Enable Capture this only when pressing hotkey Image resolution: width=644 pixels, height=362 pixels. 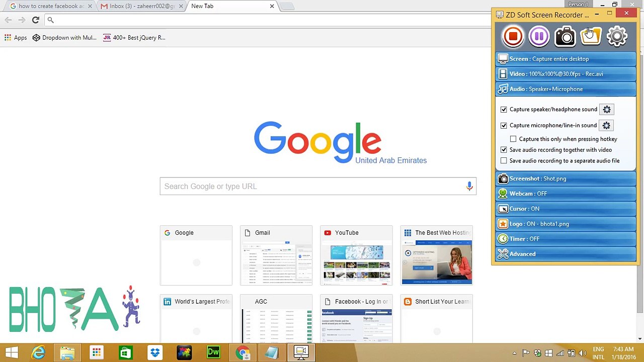(513, 139)
